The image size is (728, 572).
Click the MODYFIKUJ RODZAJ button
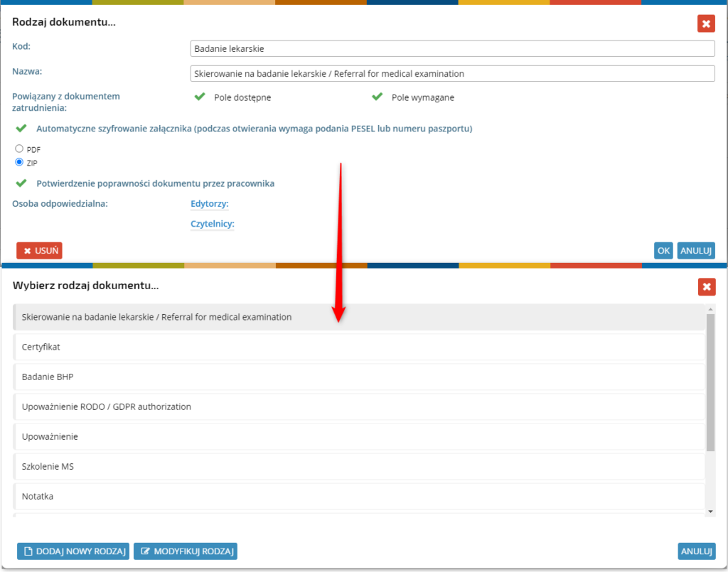(186, 551)
